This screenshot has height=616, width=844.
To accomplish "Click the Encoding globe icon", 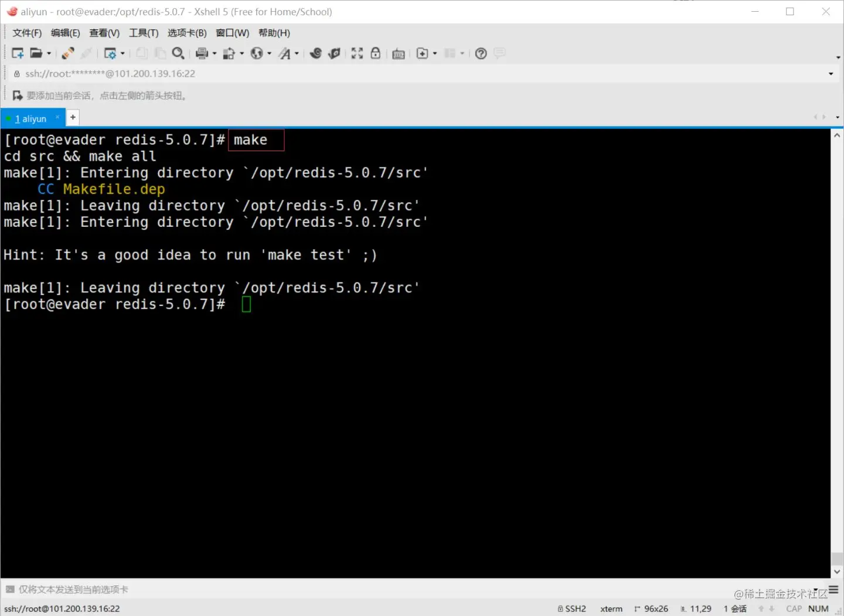I will pyautogui.click(x=257, y=53).
